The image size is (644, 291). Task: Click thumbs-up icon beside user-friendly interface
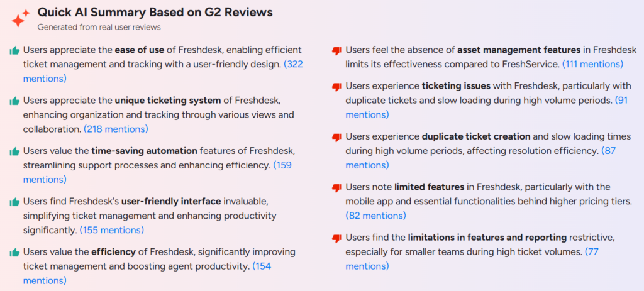[15, 202]
